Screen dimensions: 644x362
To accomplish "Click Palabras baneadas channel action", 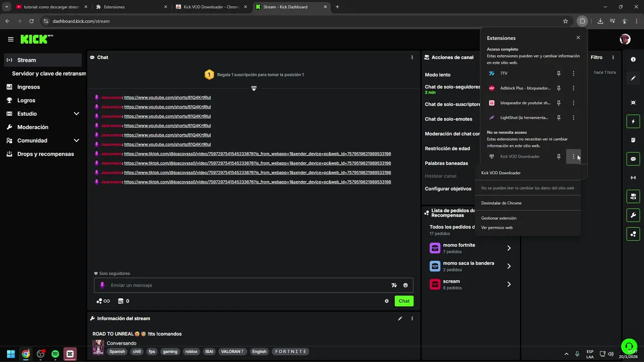I will point(446,163).
